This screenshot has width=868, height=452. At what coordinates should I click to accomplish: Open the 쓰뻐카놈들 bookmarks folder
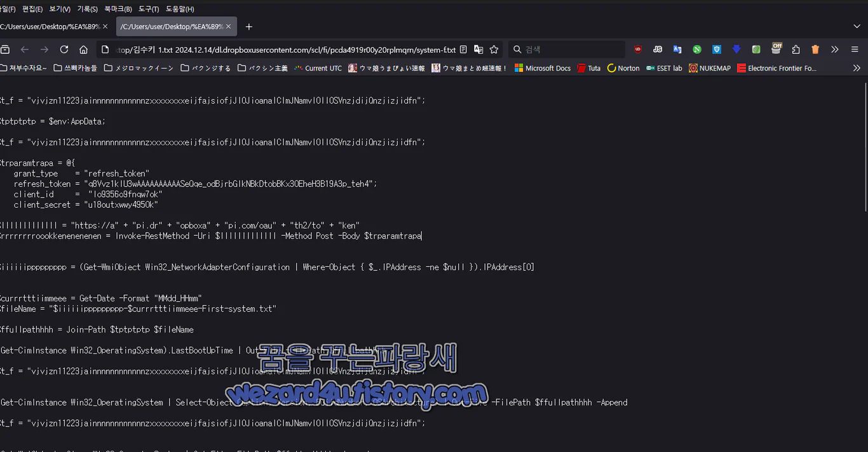75,68
